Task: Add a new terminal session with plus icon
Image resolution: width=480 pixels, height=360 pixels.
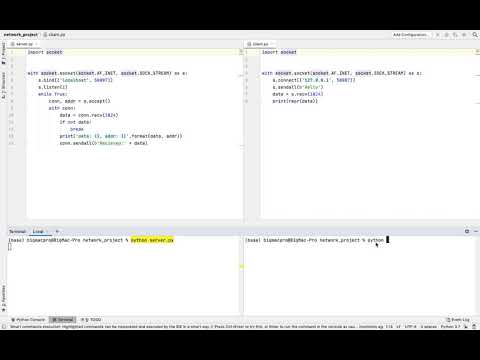Action: [x=57, y=231]
